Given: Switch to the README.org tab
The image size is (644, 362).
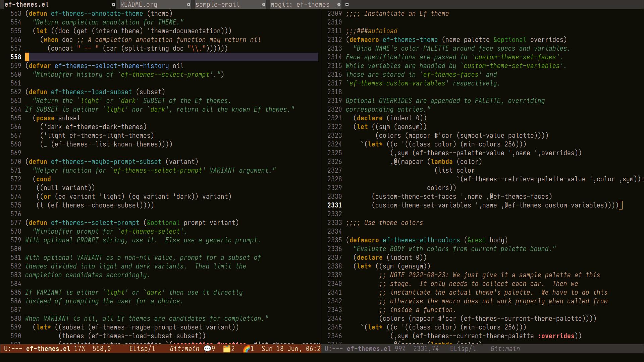Looking at the screenshot, I should (x=139, y=4).
